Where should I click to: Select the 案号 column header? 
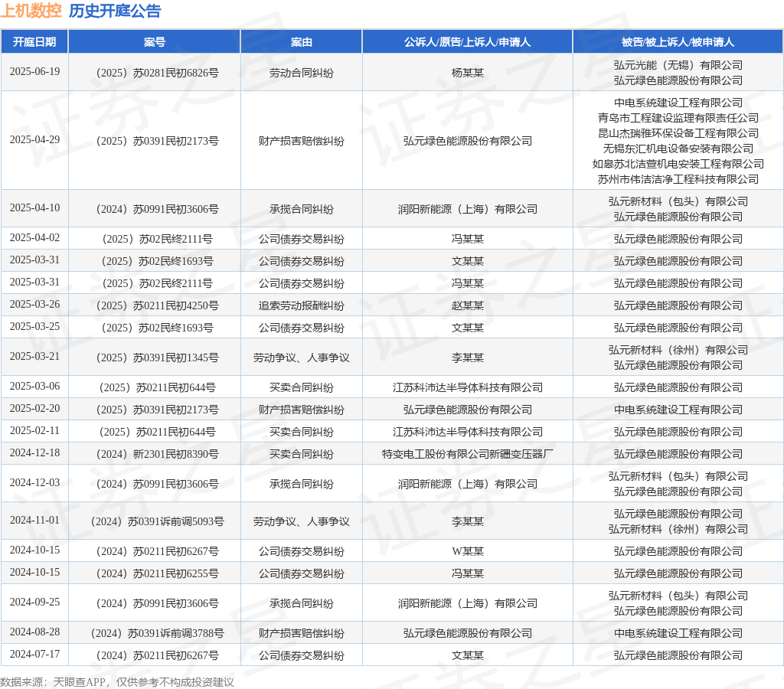coord(155,42)
